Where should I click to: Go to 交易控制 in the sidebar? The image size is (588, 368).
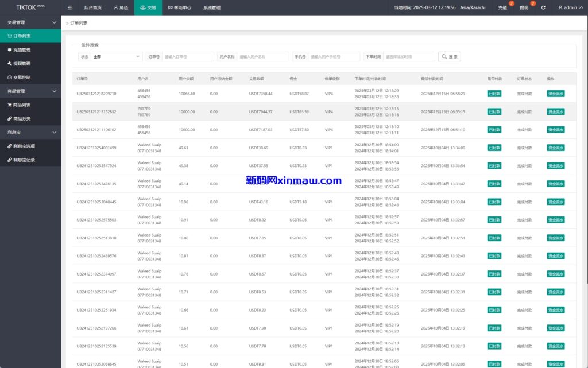click(x=22, y=78)
